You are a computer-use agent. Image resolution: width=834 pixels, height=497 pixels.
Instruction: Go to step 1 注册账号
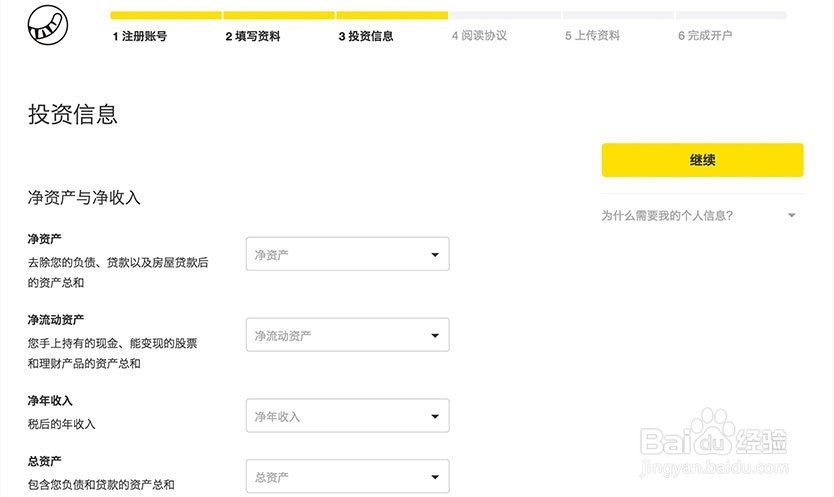pyautogui.click(x=140, y=36)
